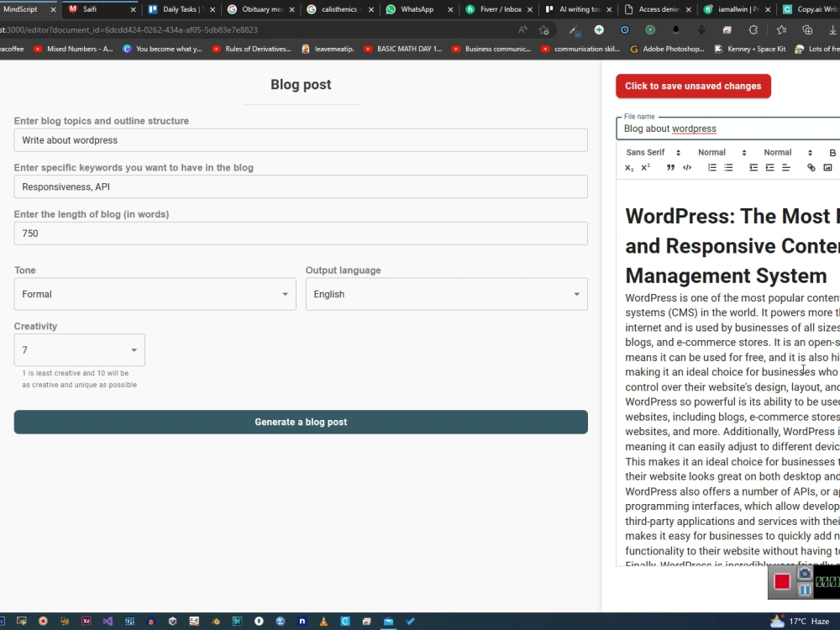Screen dimensions: 840x630
Task: Open browser collections icon
Action: [x=807, y=30]
